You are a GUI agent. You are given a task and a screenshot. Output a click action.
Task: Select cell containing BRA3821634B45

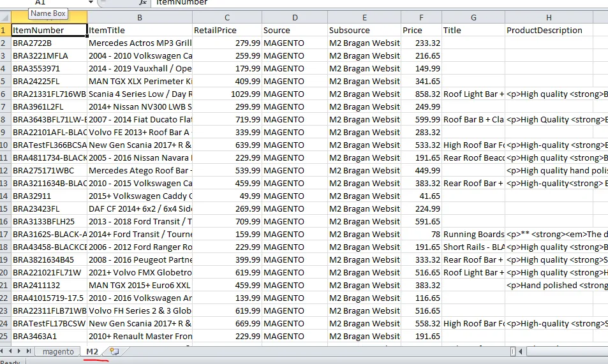point(49,259)
